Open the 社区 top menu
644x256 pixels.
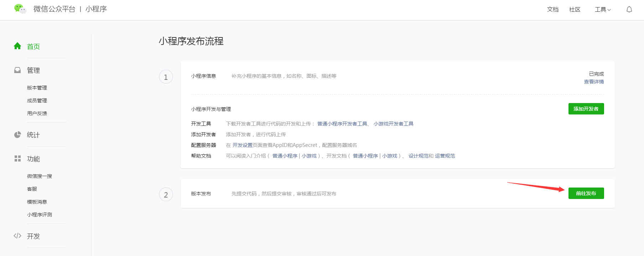click(x=575, y=10)
